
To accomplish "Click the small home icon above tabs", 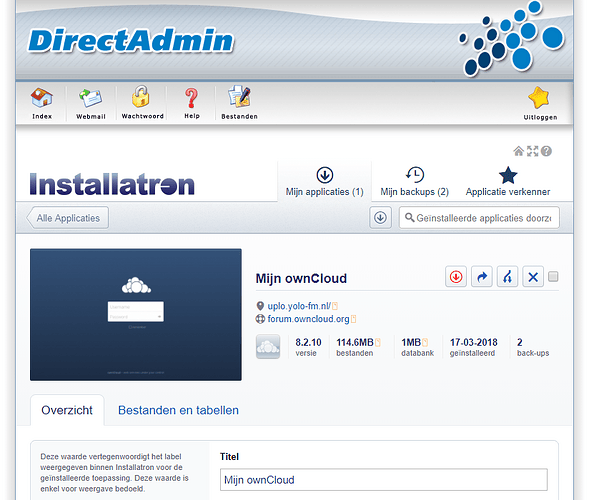I will 518,151.
